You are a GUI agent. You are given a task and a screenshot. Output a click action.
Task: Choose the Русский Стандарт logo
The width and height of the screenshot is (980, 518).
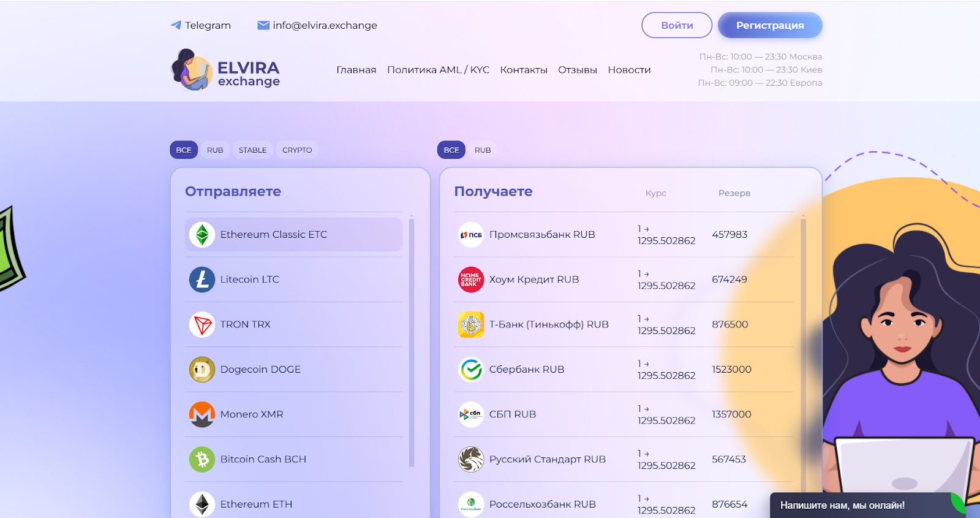point(471,459)
